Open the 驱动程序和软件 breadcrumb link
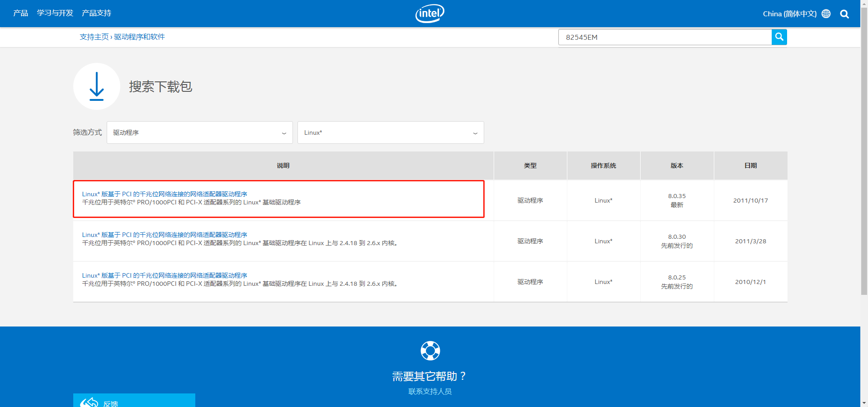The height and width of the screenshot is (407, 868). click(x=139, y=37)
